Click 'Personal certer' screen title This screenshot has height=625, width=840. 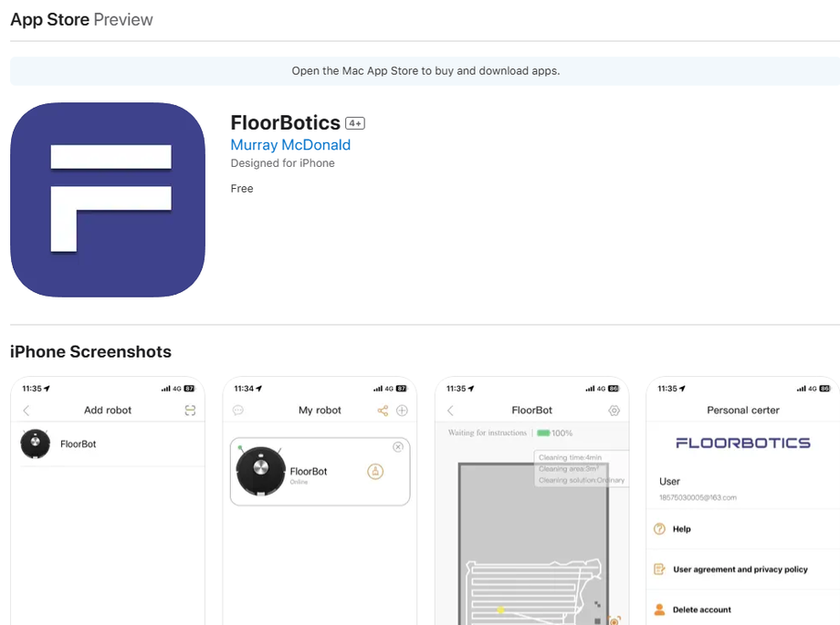(743, 411)
